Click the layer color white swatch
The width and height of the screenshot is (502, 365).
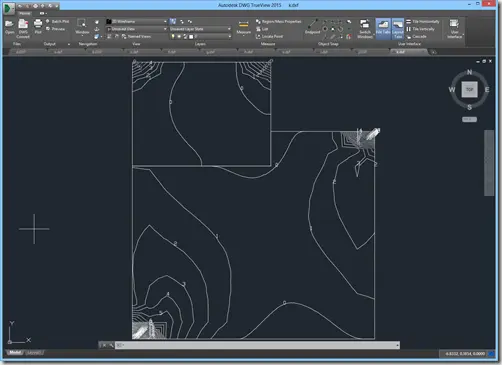point(191,36)
